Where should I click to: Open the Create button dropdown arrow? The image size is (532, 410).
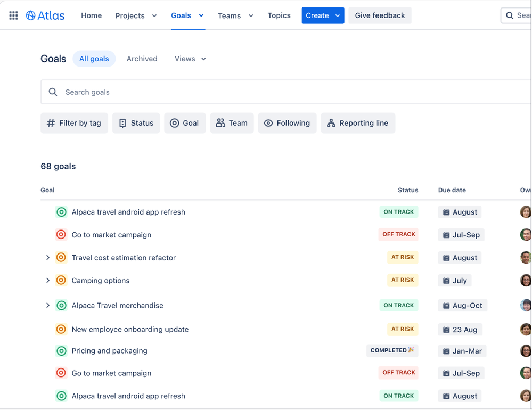click(338, 15)
